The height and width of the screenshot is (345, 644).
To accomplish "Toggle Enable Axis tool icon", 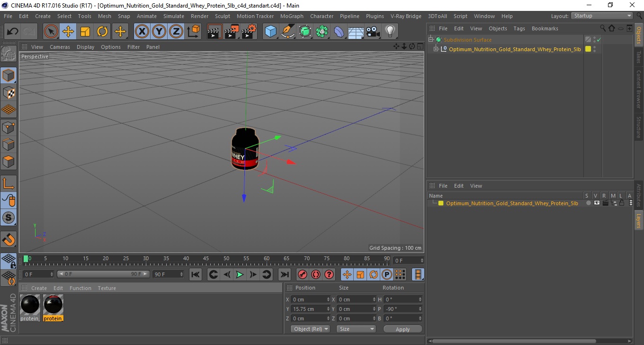I will 9,183.
